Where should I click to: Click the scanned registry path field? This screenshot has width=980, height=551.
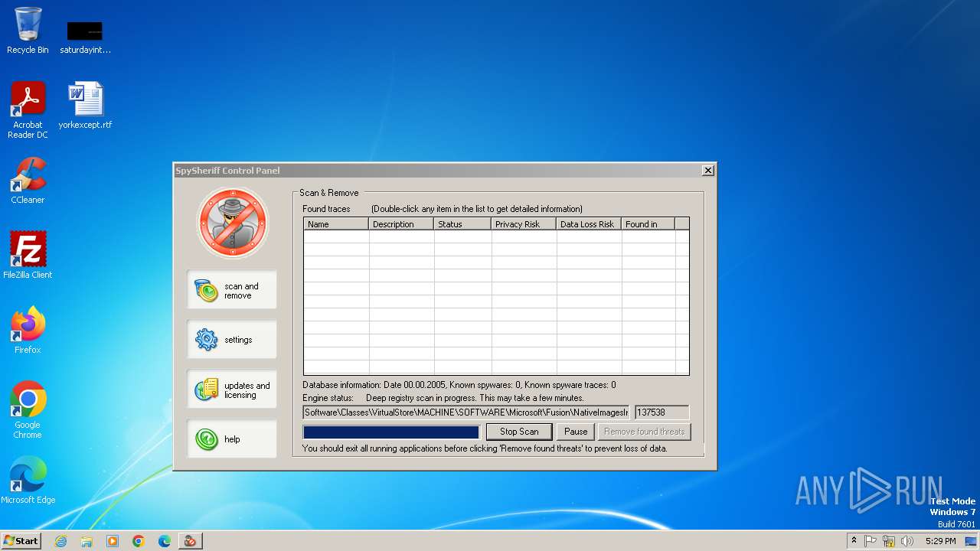(x=466, y=412)
